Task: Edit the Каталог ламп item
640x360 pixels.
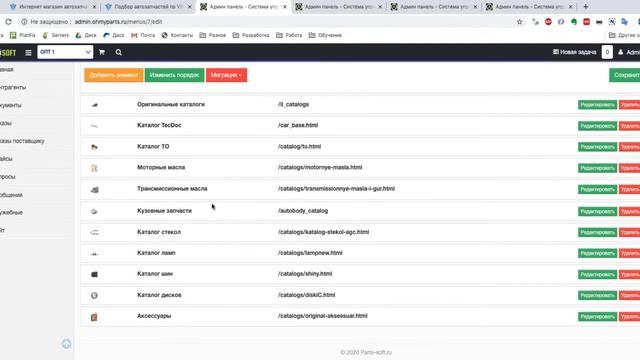Action: pos(597,253)
